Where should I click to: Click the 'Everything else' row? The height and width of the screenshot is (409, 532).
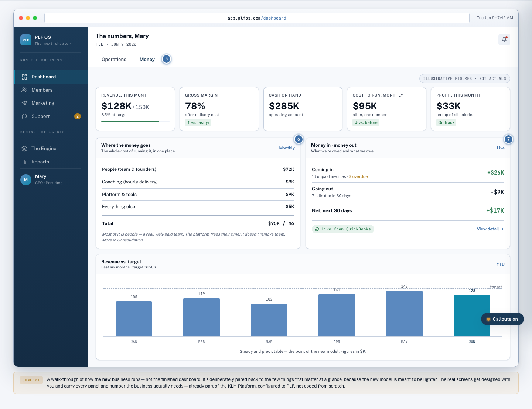198,207
